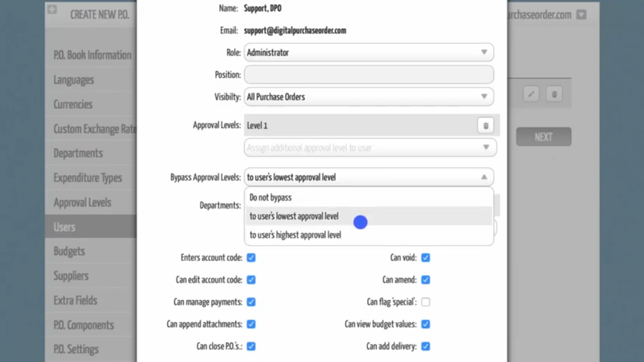The width and height of the screenshot is (644, 362).
Task: Toggle the Can void checkbox
Action: pos(426,258)
